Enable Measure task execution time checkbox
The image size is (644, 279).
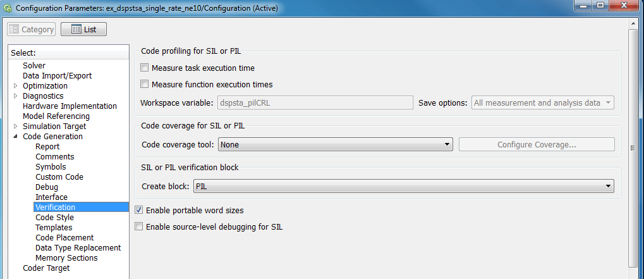145,68
